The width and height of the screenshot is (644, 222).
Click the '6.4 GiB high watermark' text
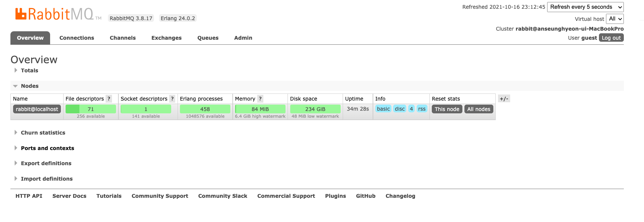pos(260,116)
